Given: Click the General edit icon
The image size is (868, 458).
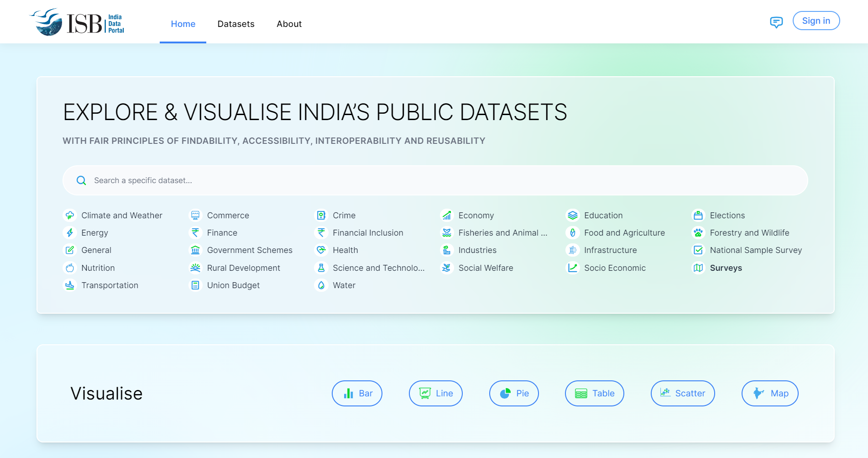Looking at the screenshot, I should tap(70, 250).
